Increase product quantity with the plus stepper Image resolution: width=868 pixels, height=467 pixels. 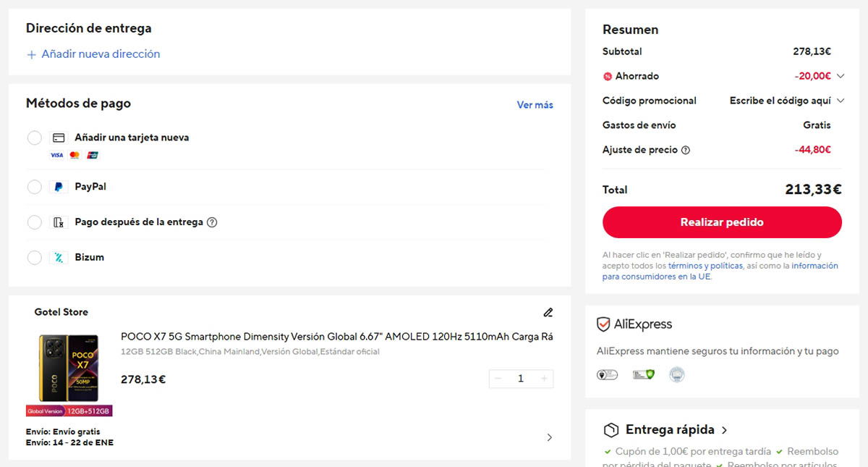[x=544, y=379]
